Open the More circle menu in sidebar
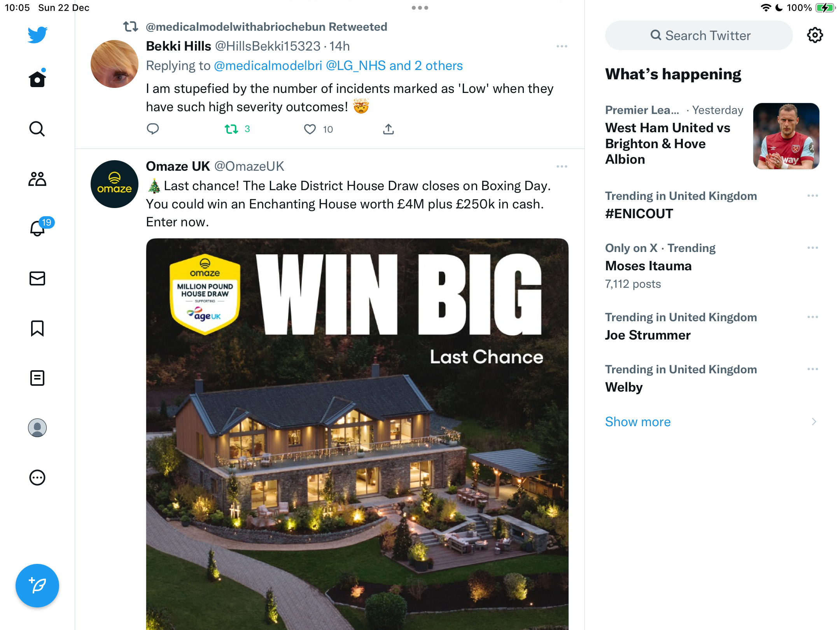Image resolution: width=840 pixels, height=630 pixels. [x=37, y=478]
